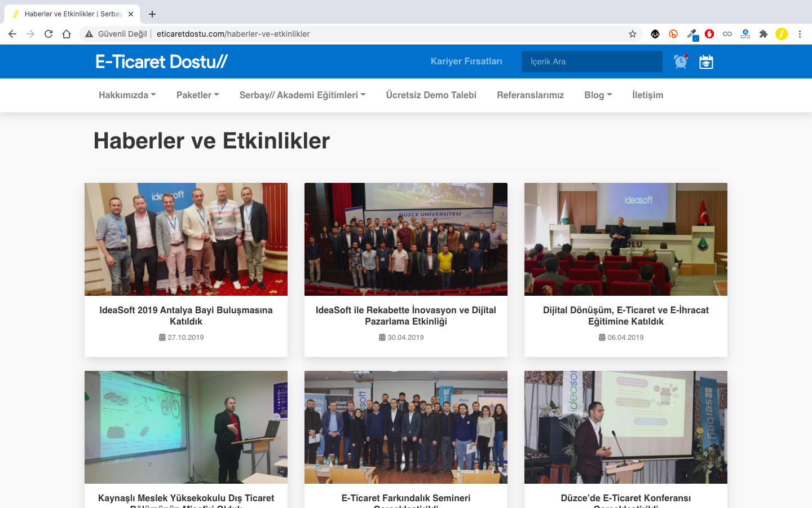
Task: Click the Haberler ve Etkinlikler heading
Action: pyautogui.click(x=211, y=141)
